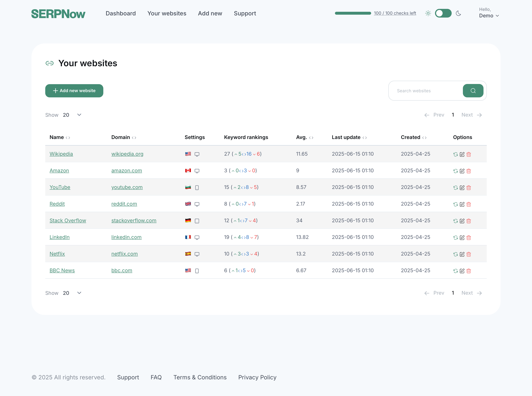This screenshot has height=396, width=532.
Task: Click the Support footer link
Action: point(128,377)
